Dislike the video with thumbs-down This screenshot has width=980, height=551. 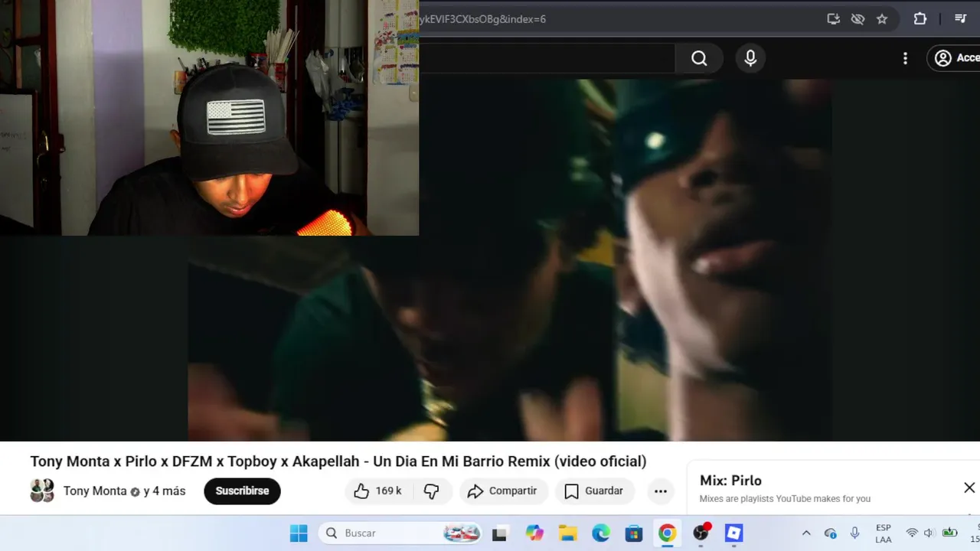[432, 491]
